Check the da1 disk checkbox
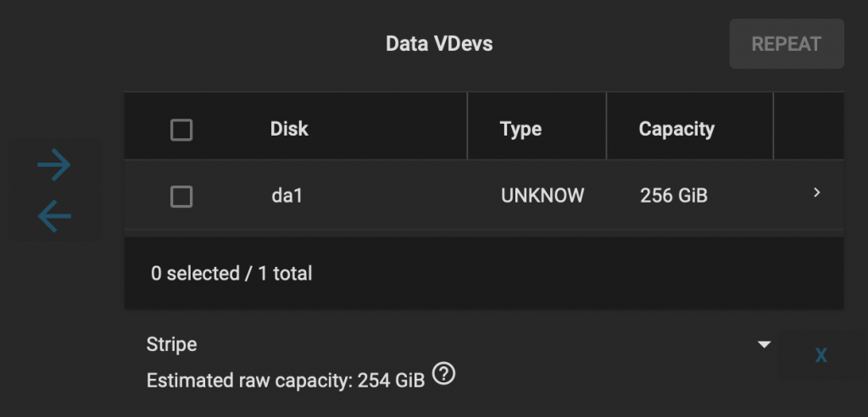Image resolution: width=868 pixels, height=417 pixels. coord(181,197)
